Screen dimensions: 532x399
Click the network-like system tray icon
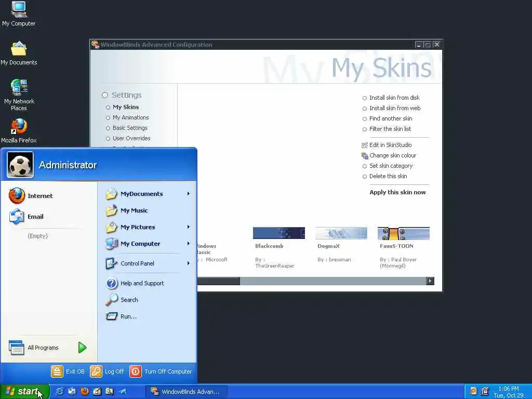pos(485,391)
